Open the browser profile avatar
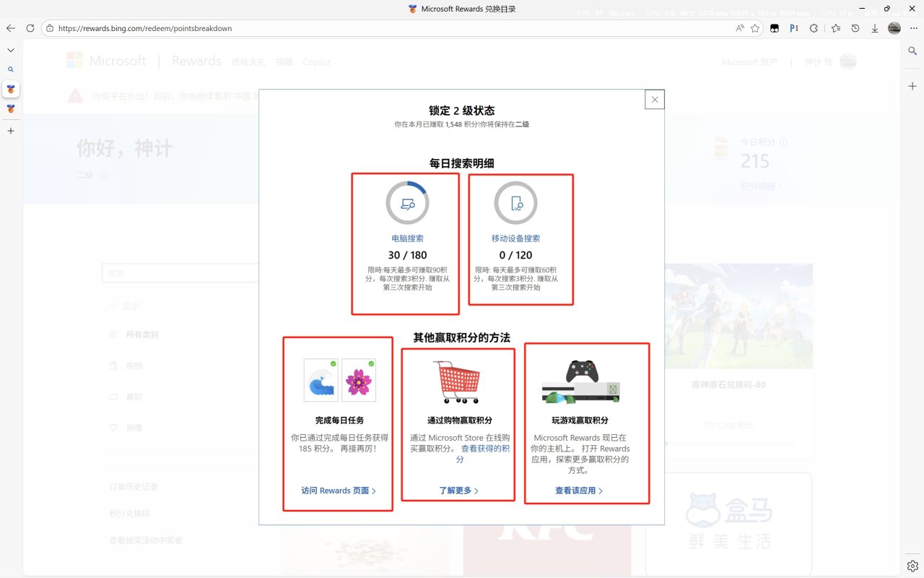The height and width of the screenshot is (578, 924). click(x=894, y=28)
